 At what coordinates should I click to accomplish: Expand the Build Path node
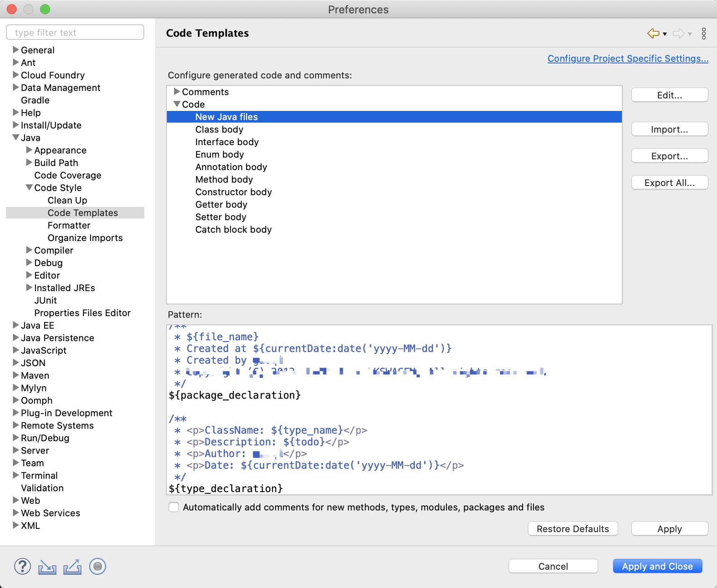pyautogui.click(x=29, y=162)
